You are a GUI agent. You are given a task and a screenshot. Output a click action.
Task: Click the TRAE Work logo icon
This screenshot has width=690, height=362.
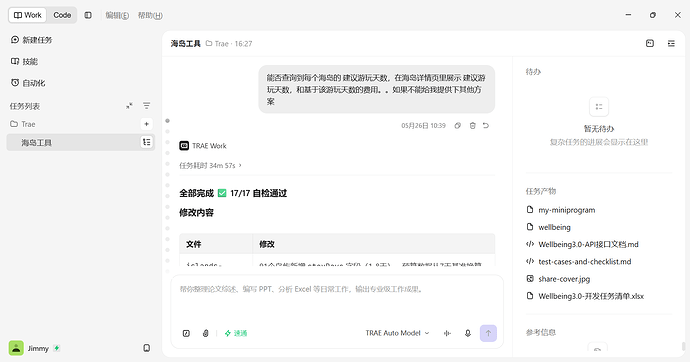pos(184,146)
